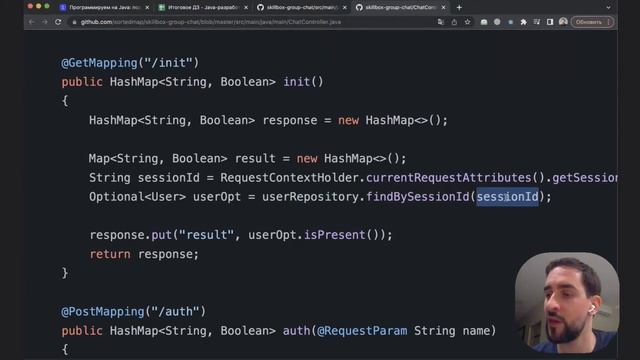Switch to the skillbox-group-chat/src/main tab

[x=302, y=7]
